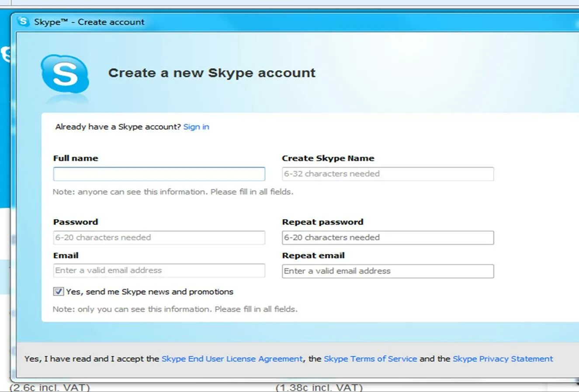
Task: Click into the Password field
Action: click(x=159, y=237)
